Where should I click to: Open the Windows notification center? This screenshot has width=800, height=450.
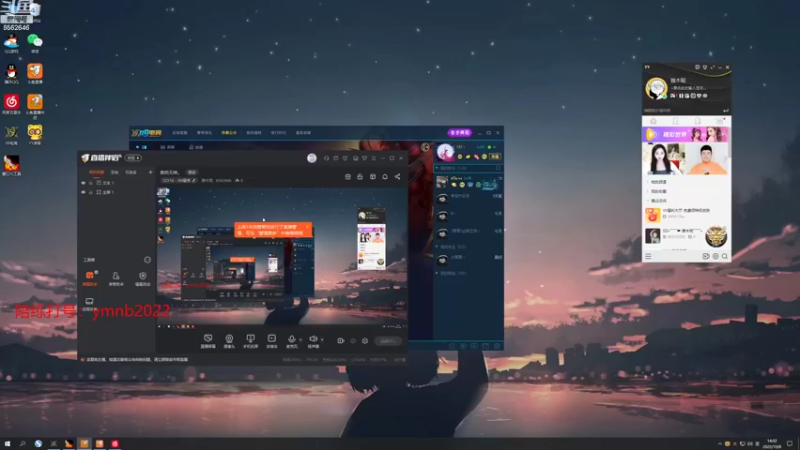click(790, 444)
